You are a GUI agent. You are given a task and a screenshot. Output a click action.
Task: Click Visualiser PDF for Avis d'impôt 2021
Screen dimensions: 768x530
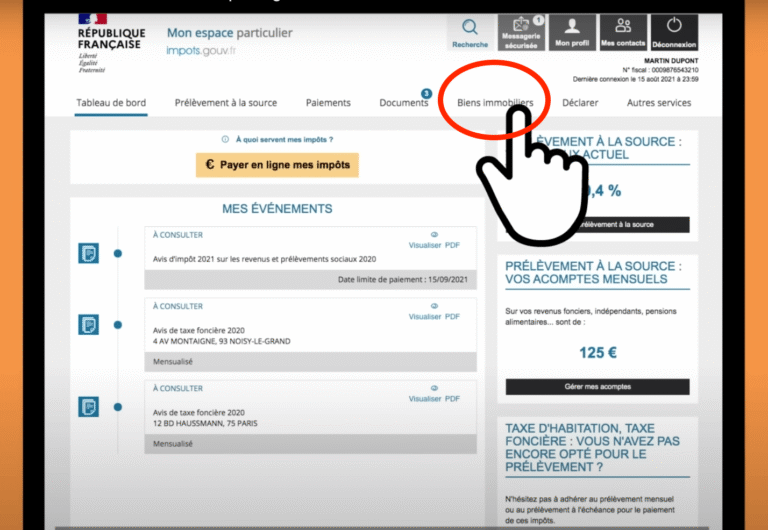[x=434, y=245]
